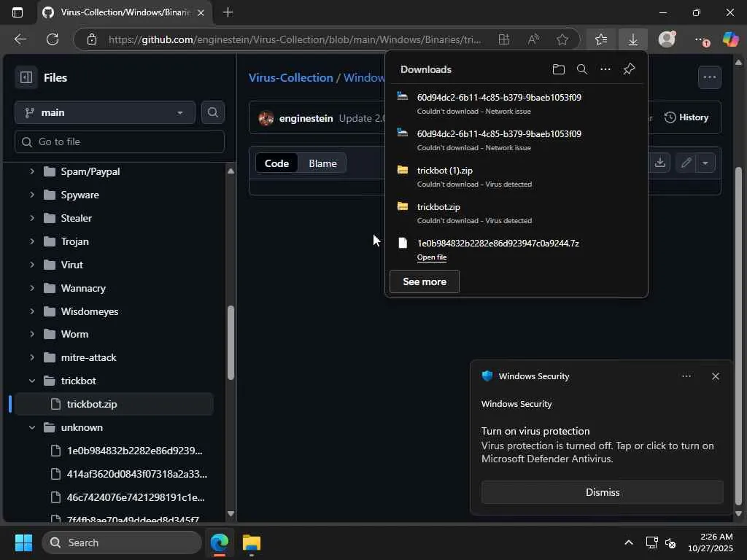Click the taskbar Search box

tap(122, 542)
